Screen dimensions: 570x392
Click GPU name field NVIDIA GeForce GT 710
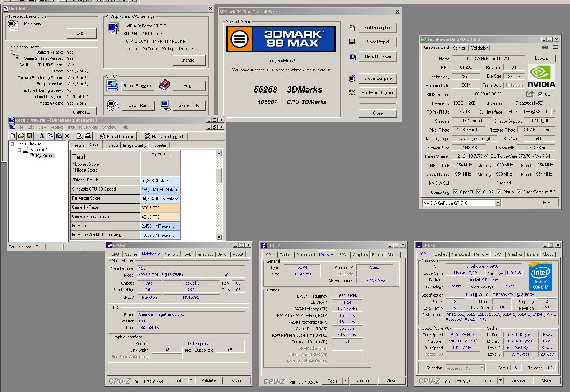coord(488,59)
